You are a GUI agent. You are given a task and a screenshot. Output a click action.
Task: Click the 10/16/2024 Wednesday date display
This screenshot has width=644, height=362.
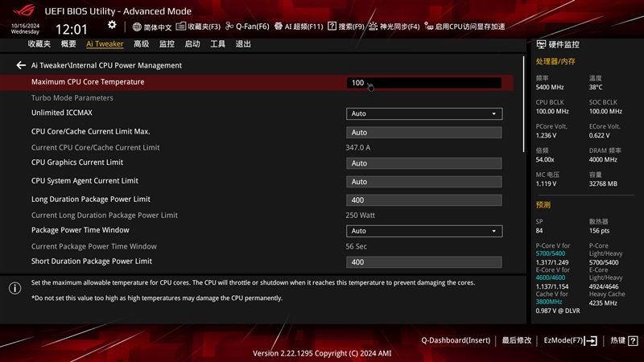pyautogui.click(x=25, y=29)
